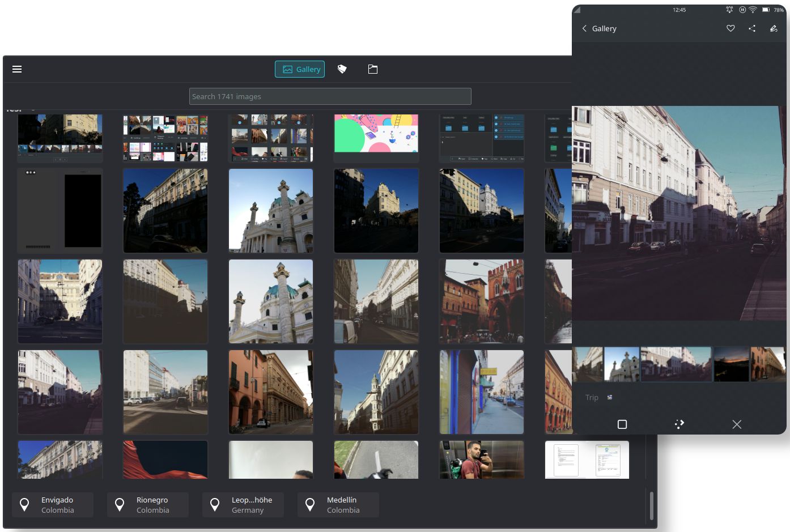Open the Tags view icon
790x532 pixels.
coord(342,69)
